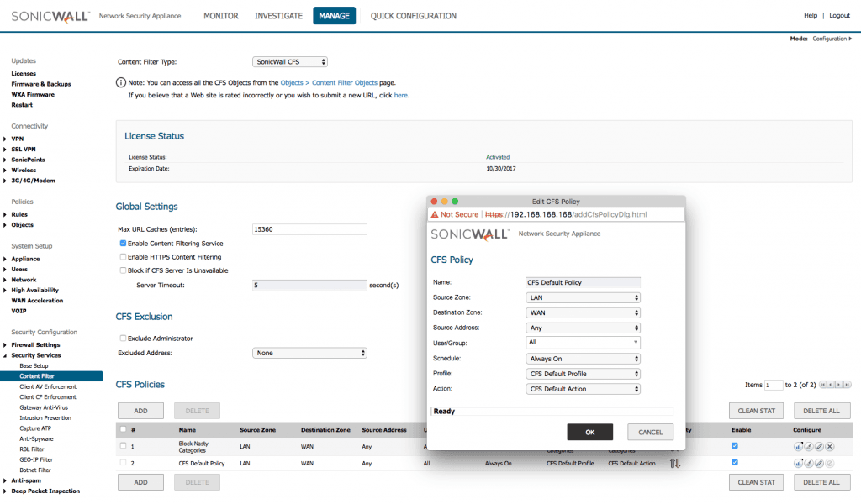Collapse the Security Services sidebar section
This screenshot has width=861, height=504.
[x=5, y=355]
